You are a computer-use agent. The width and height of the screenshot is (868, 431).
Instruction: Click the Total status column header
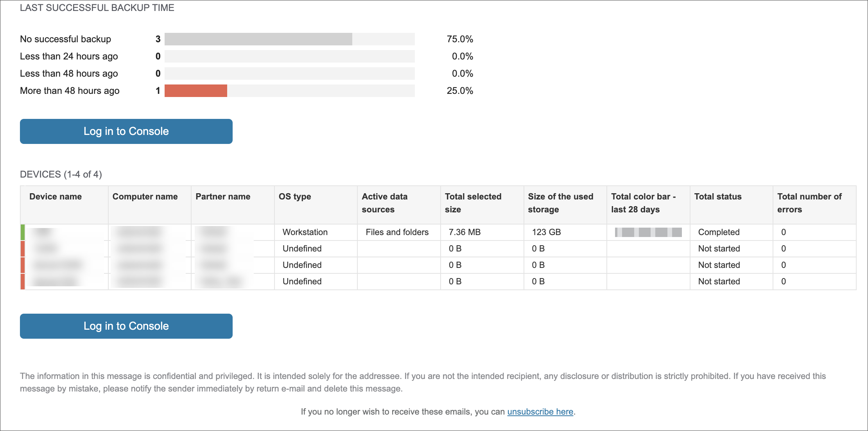[x=718, y=197]
